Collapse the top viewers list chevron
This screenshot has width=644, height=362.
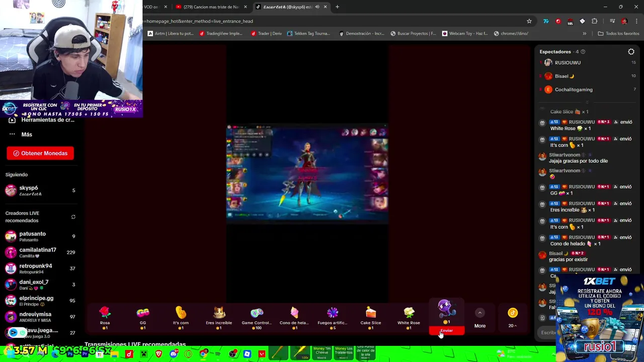[587, 102]
